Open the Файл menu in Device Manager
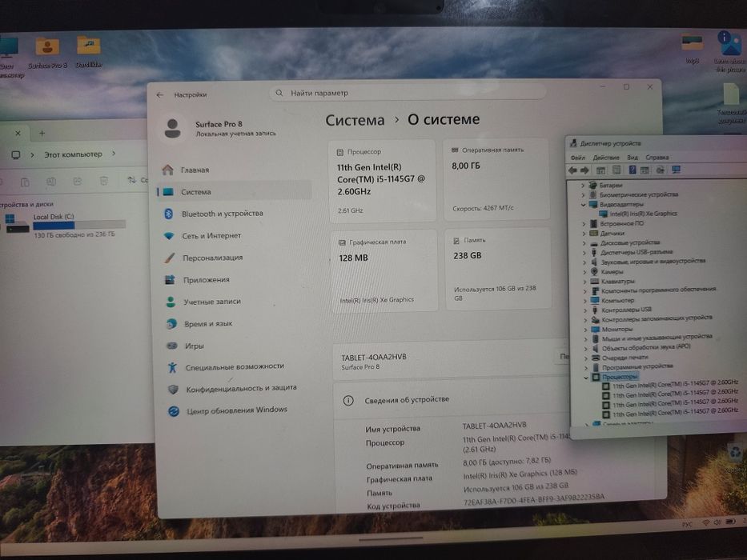 tap(578, 158)
